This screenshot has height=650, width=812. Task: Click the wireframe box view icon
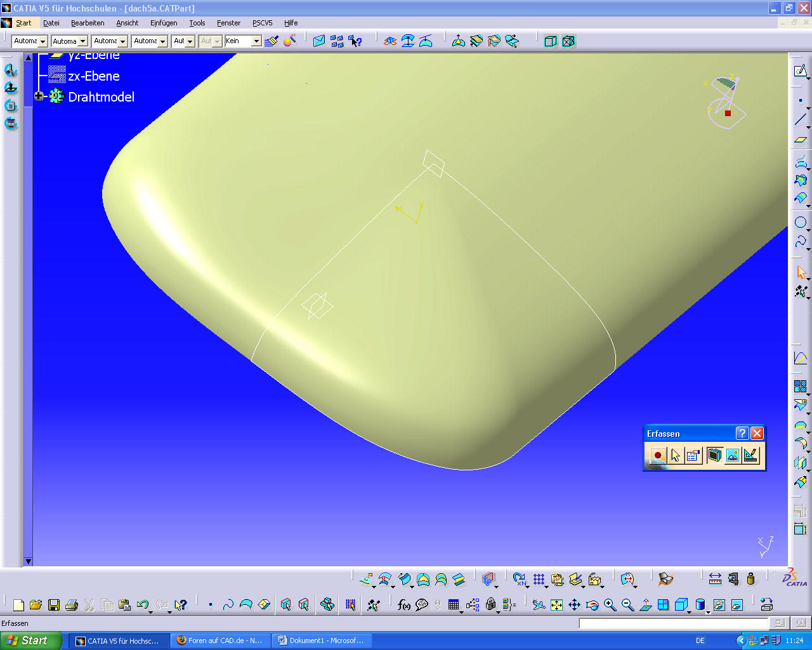tap(551, 41)
